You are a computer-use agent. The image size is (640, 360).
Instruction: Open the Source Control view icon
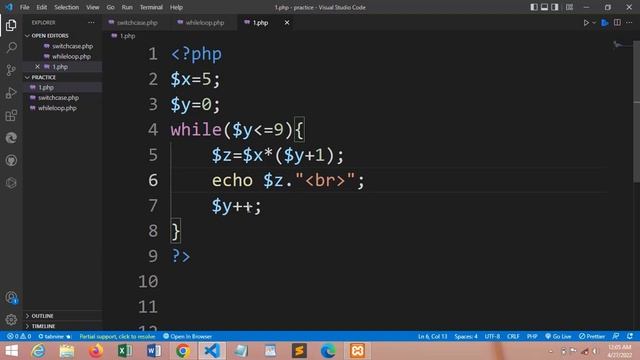click(x=11, y=70)
